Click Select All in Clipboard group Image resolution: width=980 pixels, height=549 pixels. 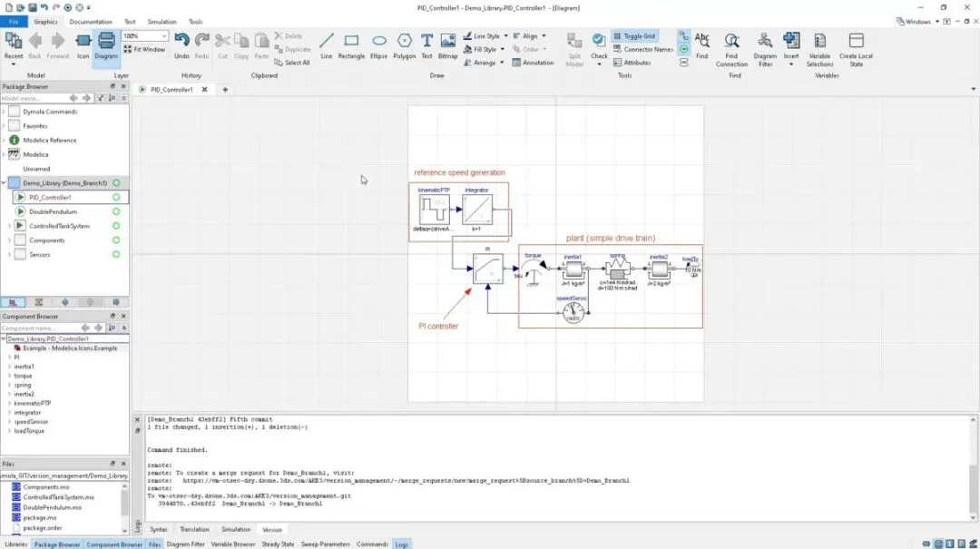[292, 63]
